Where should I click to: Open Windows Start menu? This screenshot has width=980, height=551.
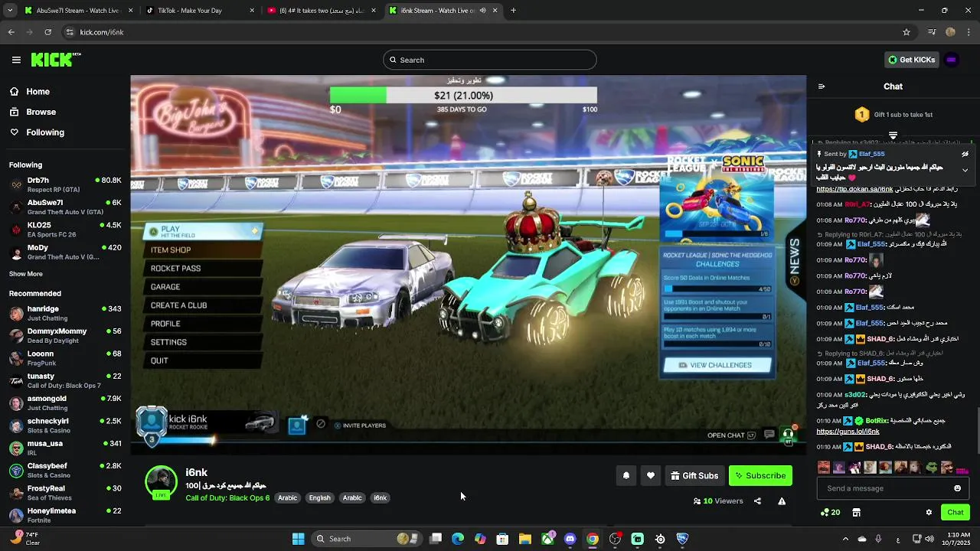tap(298, 539)
